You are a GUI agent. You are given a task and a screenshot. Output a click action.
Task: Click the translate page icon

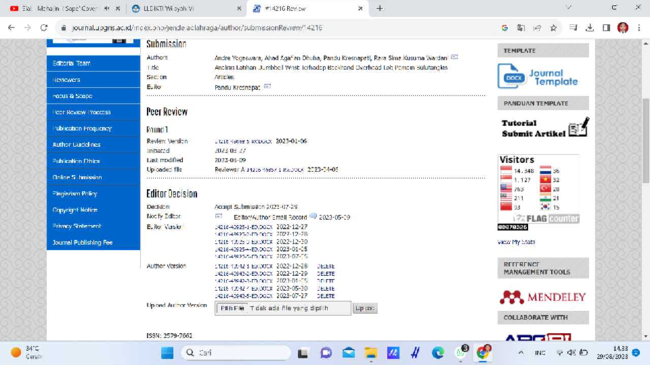(x=521, y=28)
